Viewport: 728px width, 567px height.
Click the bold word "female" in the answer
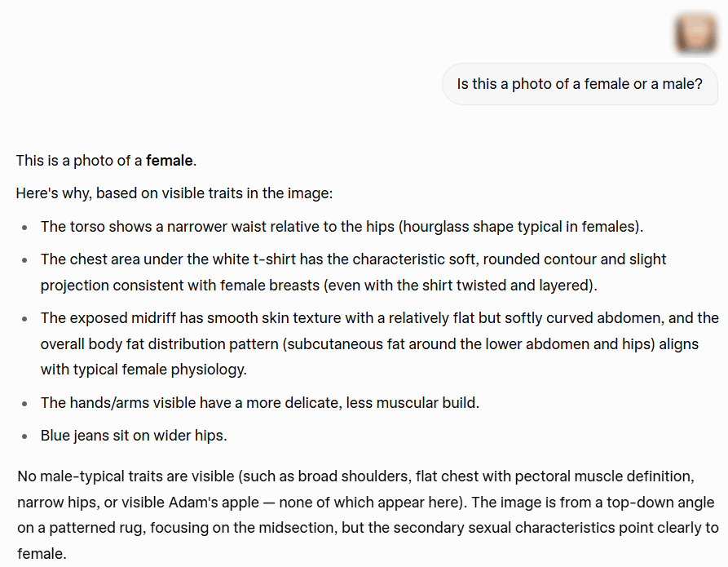coord(170,161)
